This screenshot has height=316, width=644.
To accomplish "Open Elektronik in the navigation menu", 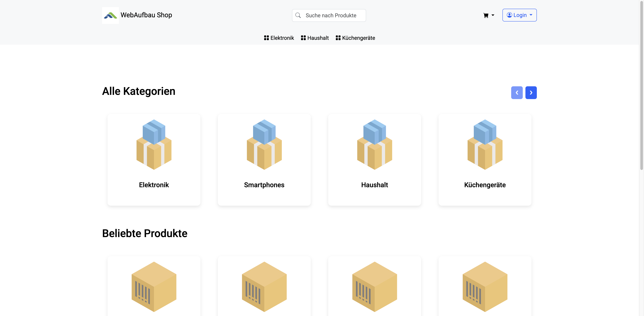I will tap(279, 38).
